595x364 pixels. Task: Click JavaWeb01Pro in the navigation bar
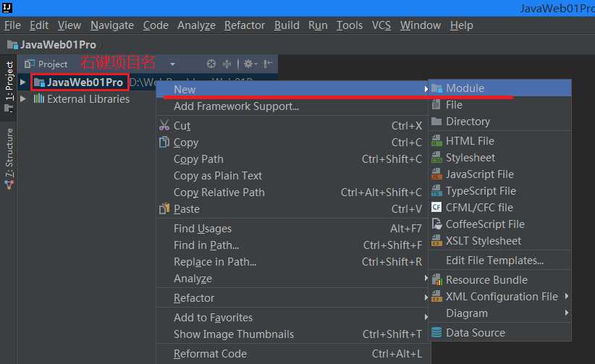click(58, 45)
